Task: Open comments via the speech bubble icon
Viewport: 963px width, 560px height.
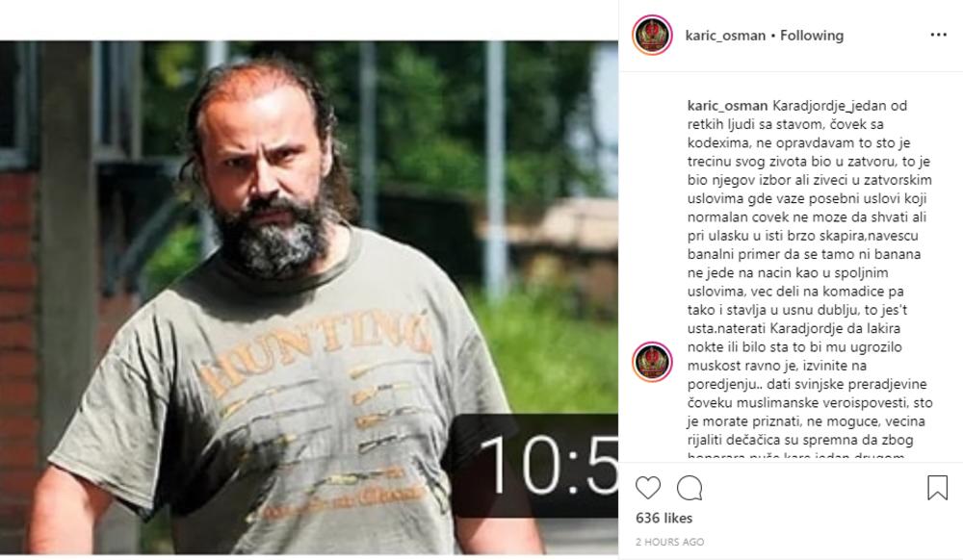Action: [690, 488]
